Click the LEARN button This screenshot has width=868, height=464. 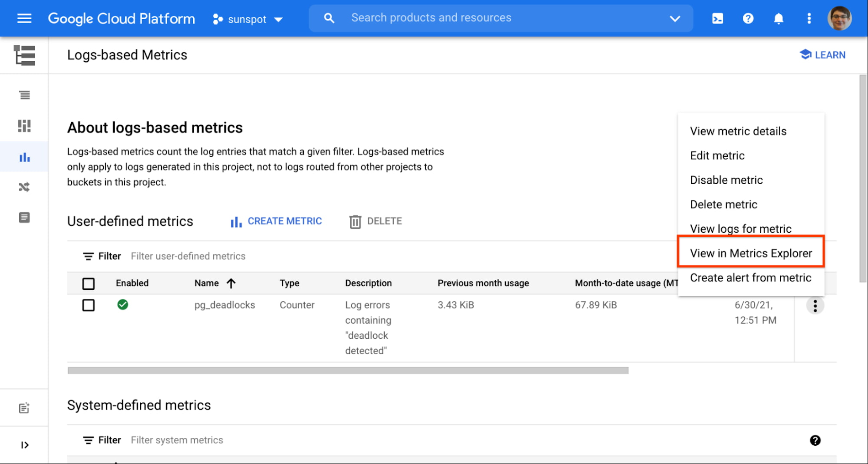tap(822, 55)
